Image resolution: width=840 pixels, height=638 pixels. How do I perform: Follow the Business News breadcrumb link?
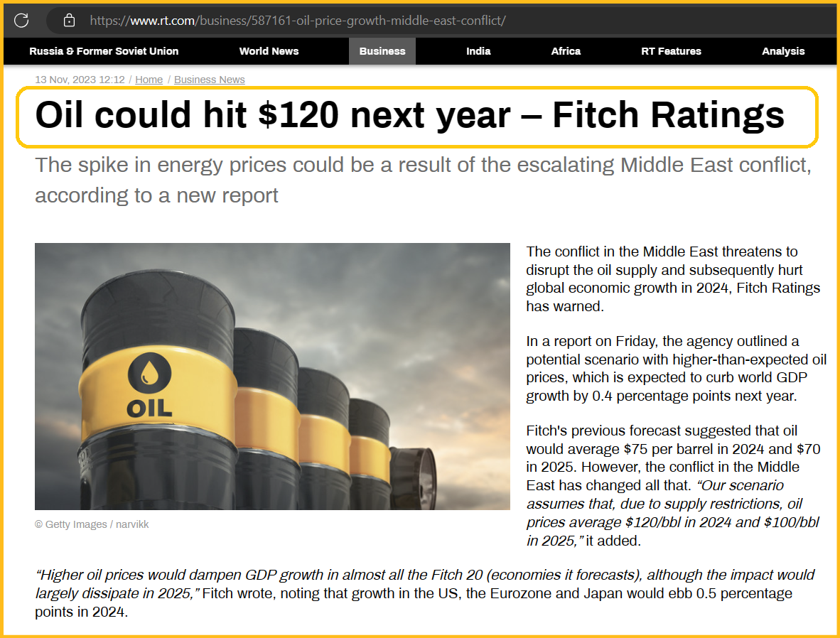coord(210,80)
